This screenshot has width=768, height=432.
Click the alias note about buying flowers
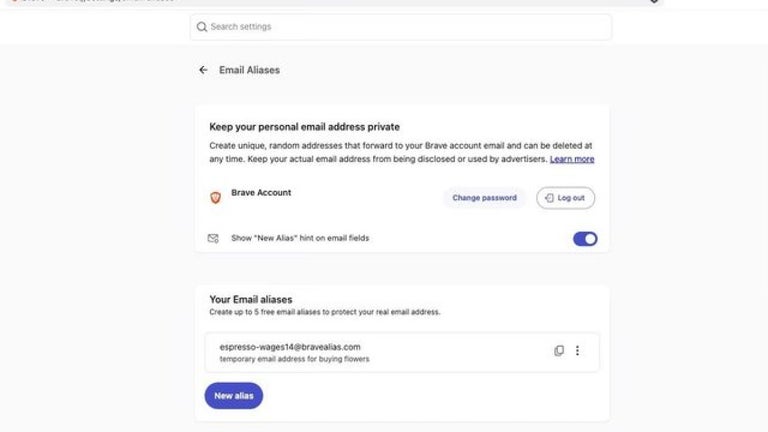pyautogui.click(x=294, y=359)
